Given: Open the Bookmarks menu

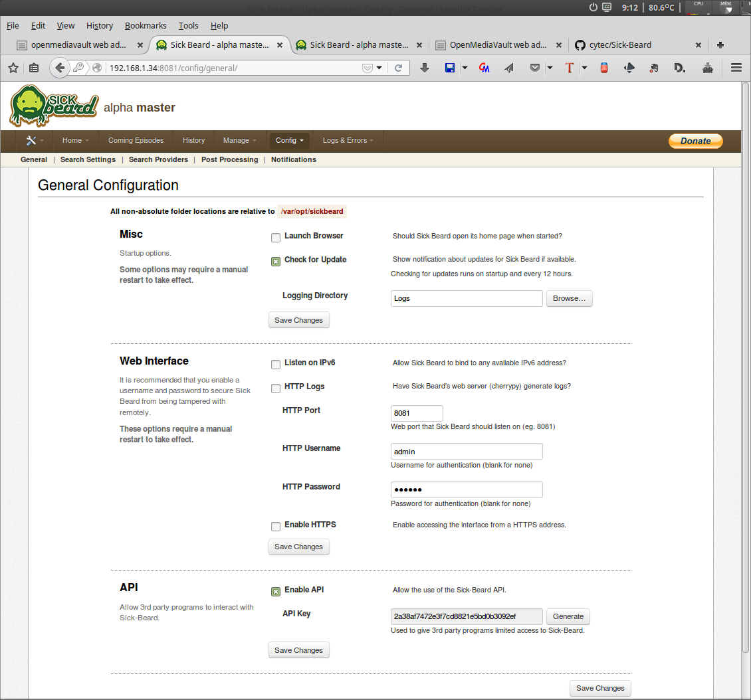Looking at the screenshot, I should coord(146,25).
